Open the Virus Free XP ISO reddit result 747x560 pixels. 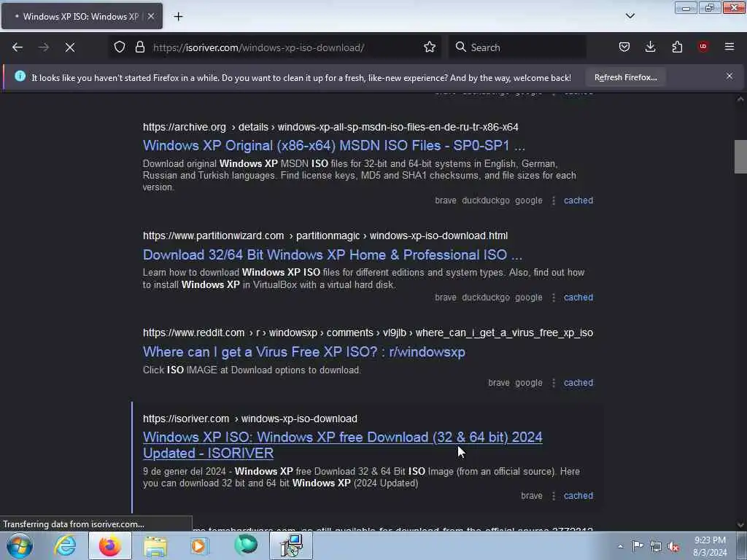304,352
